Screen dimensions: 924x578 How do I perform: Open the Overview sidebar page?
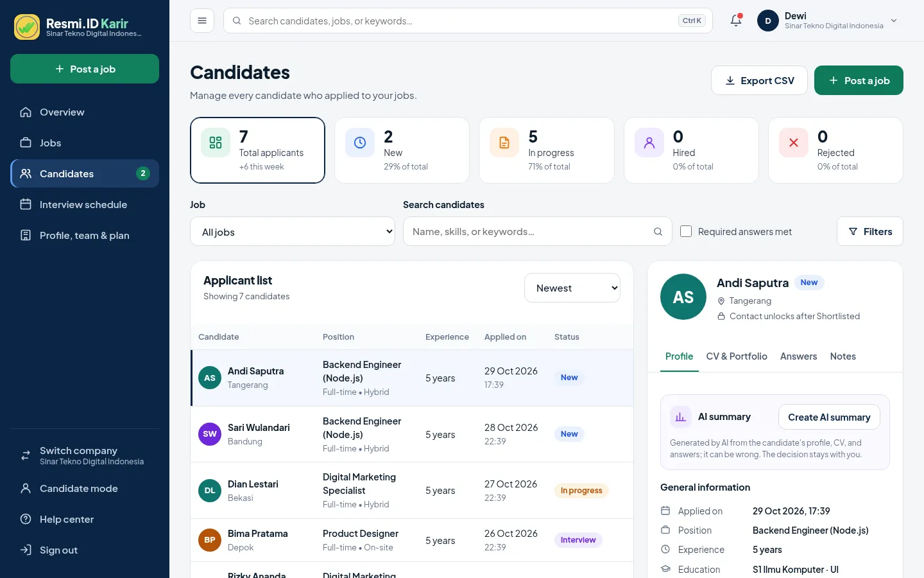click(x=85, y=112)
